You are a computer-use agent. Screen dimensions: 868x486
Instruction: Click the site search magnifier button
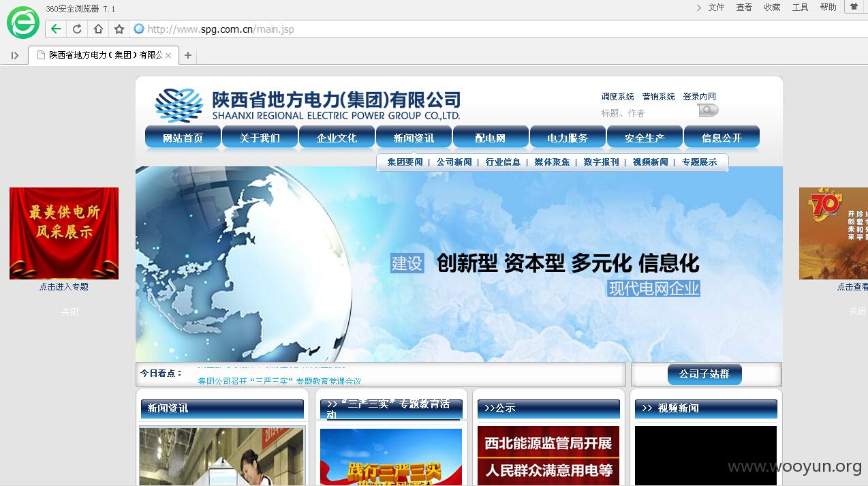point(708,110)
